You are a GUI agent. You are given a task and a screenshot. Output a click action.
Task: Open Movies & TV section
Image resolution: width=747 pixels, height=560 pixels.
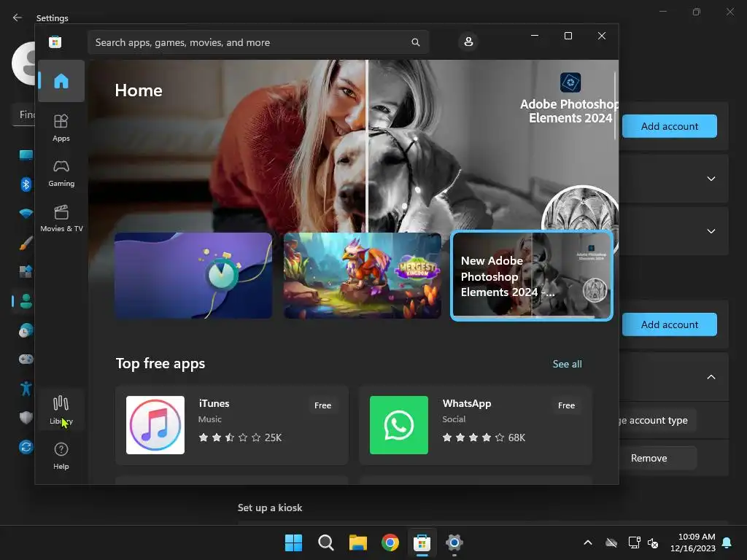(61, 218)
